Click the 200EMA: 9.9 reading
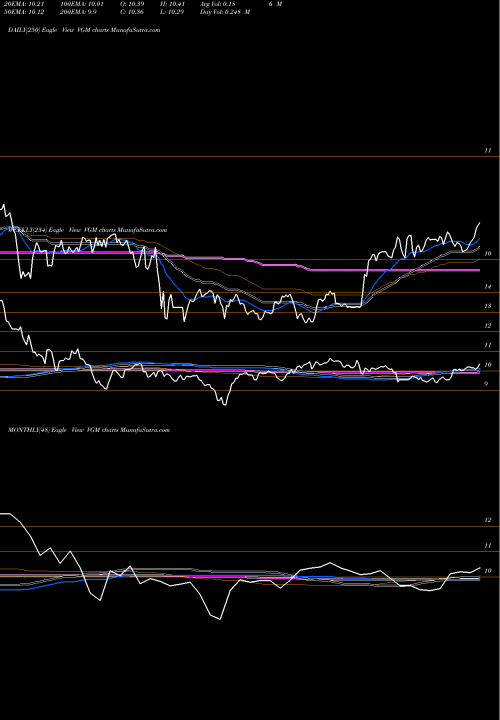 tap(78, 12)
